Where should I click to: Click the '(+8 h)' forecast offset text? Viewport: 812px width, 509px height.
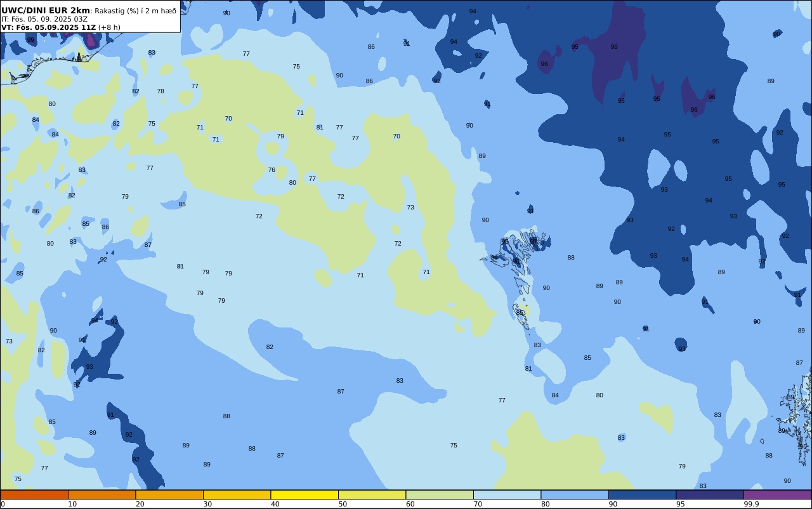point(109,27)
